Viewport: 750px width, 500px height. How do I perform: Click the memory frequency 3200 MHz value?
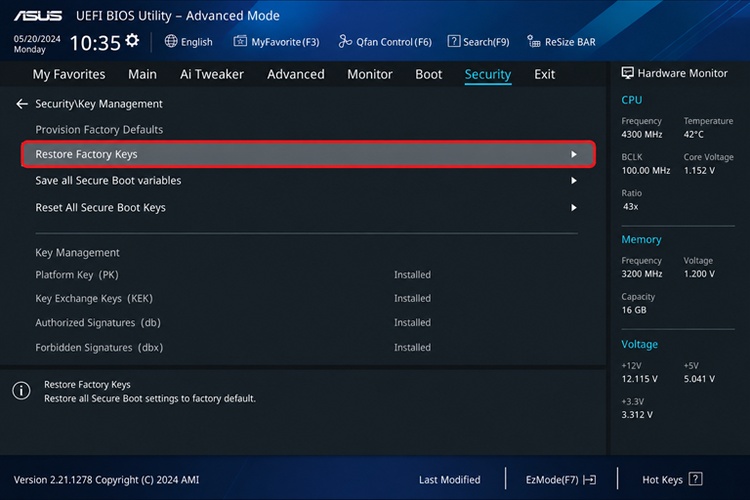point(641,274)
